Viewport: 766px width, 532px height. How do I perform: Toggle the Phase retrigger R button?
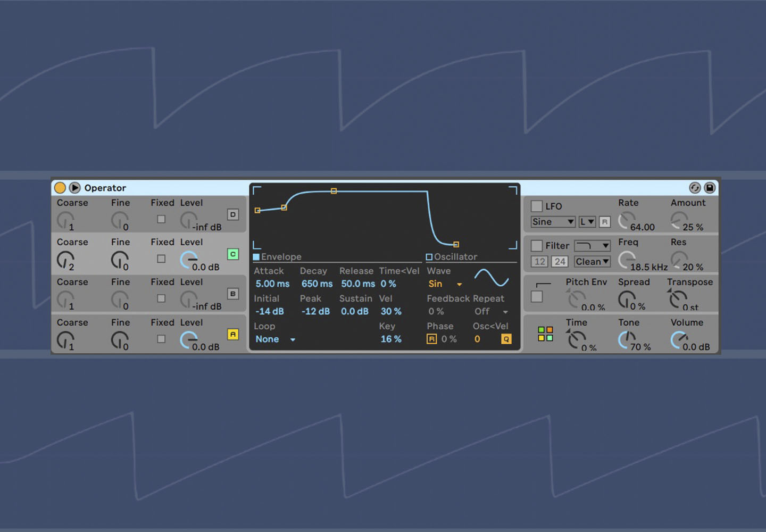click(431, 339)
